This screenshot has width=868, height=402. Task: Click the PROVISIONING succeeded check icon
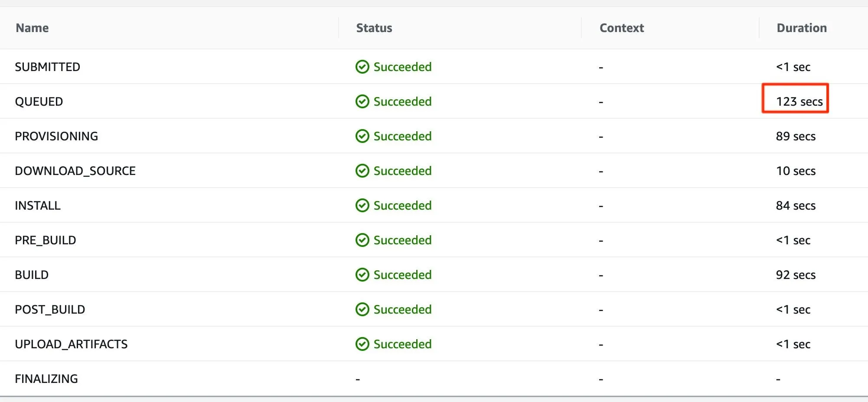click(362, 136)
